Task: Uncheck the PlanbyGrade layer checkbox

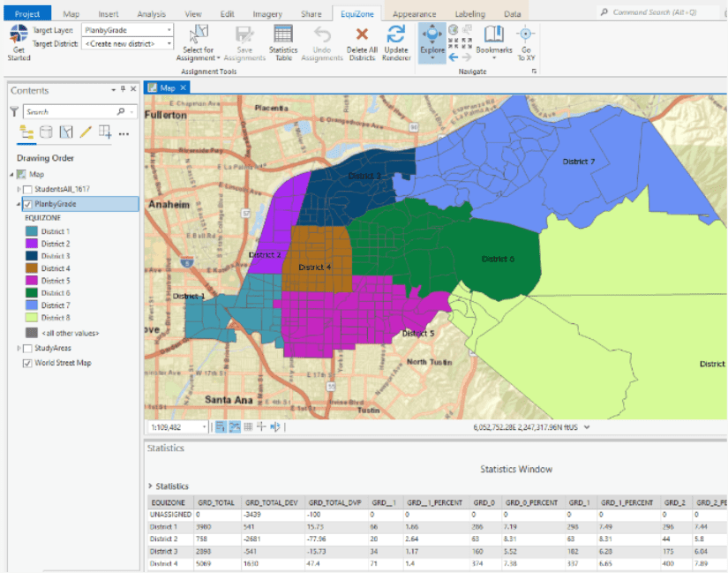Action: 27,204
